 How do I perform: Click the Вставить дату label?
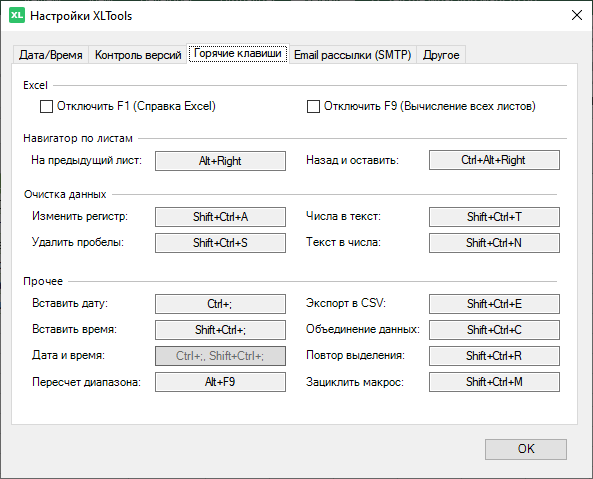point(70,303)
